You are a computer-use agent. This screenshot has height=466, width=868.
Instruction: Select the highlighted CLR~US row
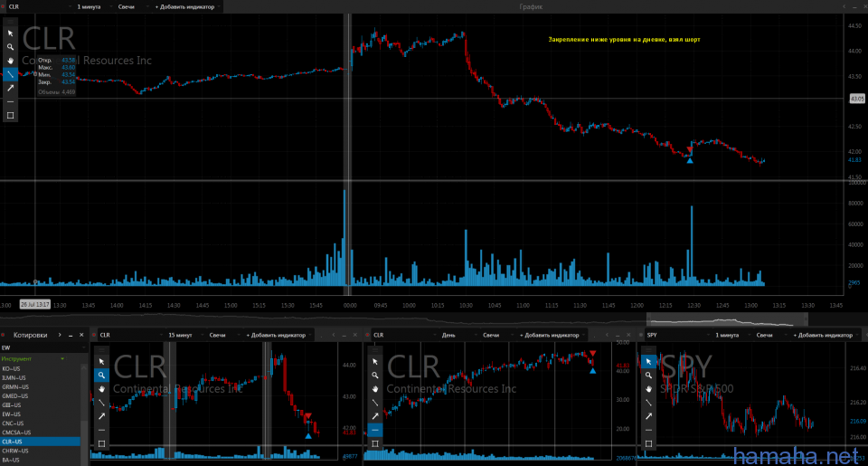pyautogui.click(x=40, y=442)
